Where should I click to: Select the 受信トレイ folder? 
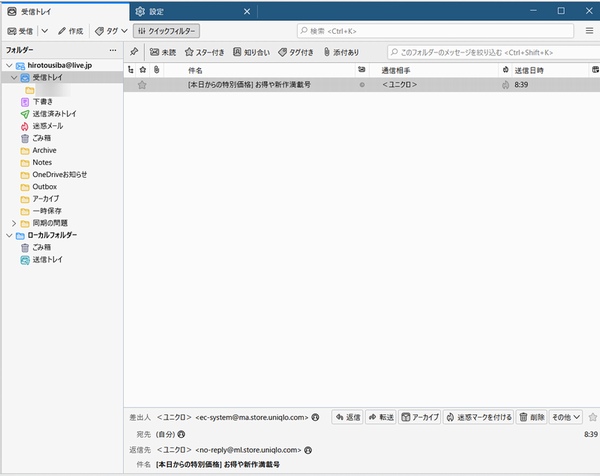(x=62, y=78)
